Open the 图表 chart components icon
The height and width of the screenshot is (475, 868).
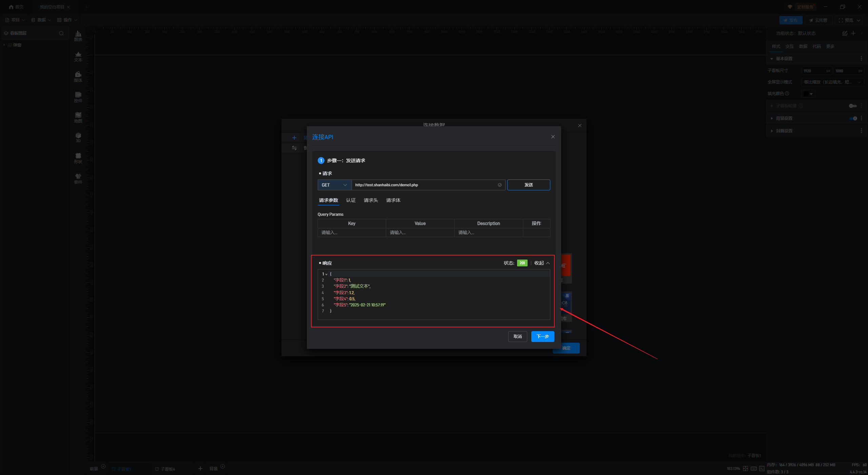click(78, 36)
